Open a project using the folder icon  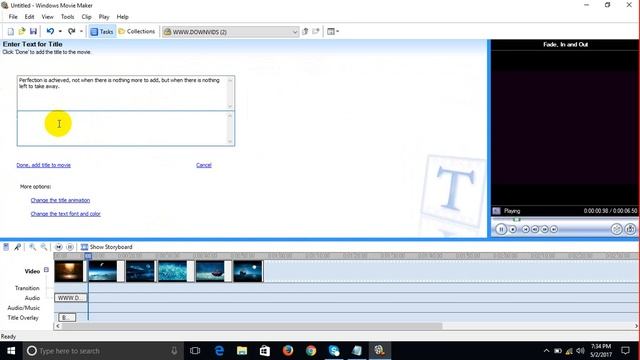tap(22, 31)
